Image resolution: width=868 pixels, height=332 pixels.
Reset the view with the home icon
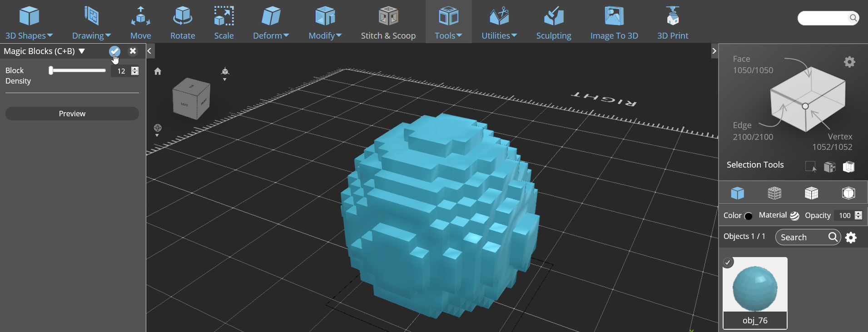tap(158, 71)
